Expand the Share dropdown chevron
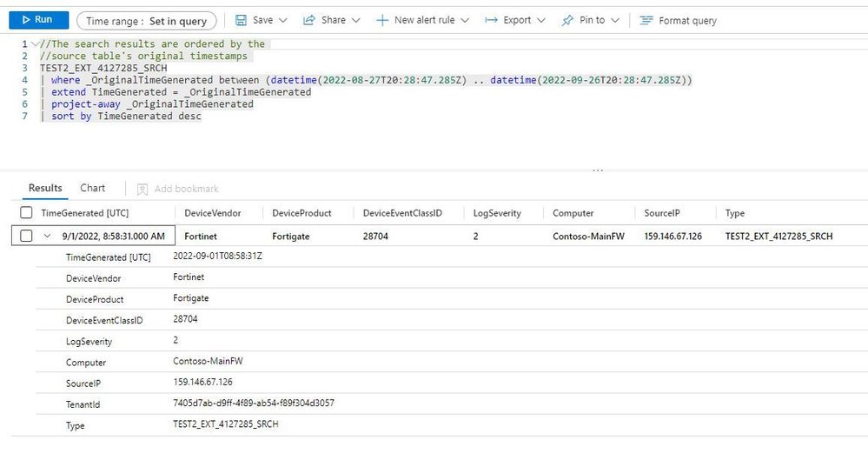 356,21
